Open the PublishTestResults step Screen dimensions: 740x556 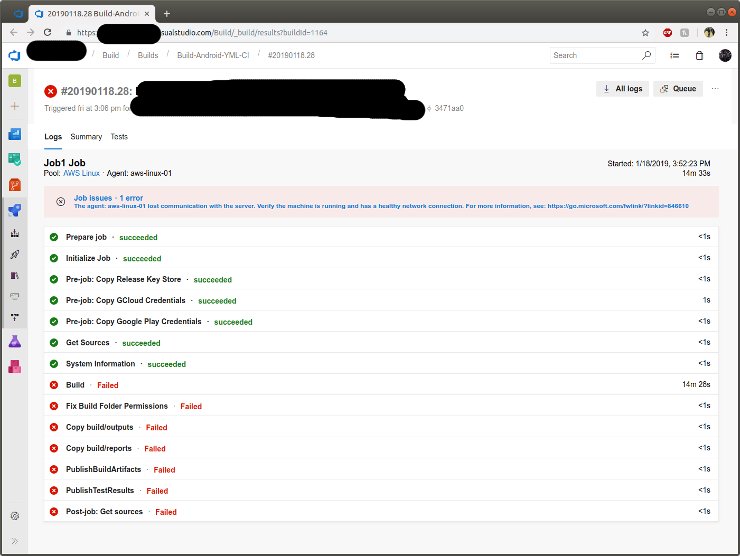click(381, 490)
